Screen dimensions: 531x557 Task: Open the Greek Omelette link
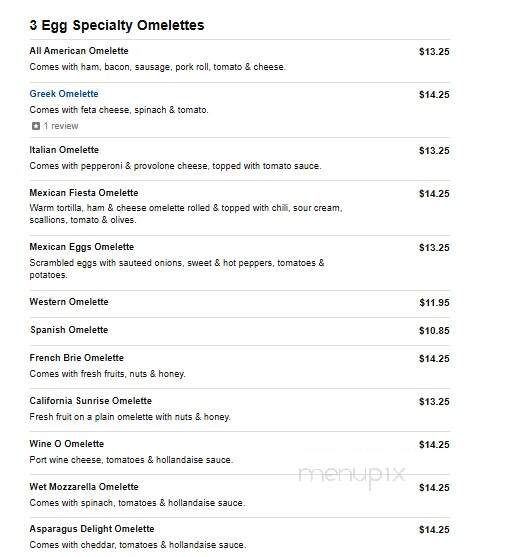(64, 94)
